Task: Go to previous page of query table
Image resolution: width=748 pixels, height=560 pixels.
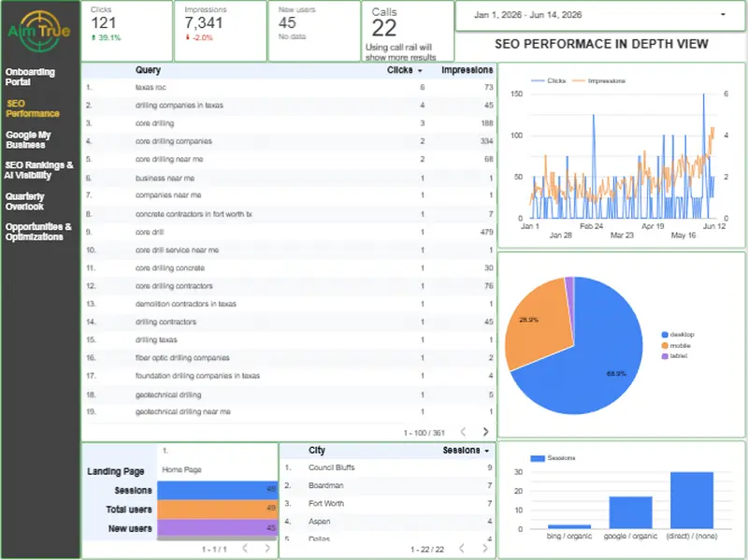Action: 463,432
